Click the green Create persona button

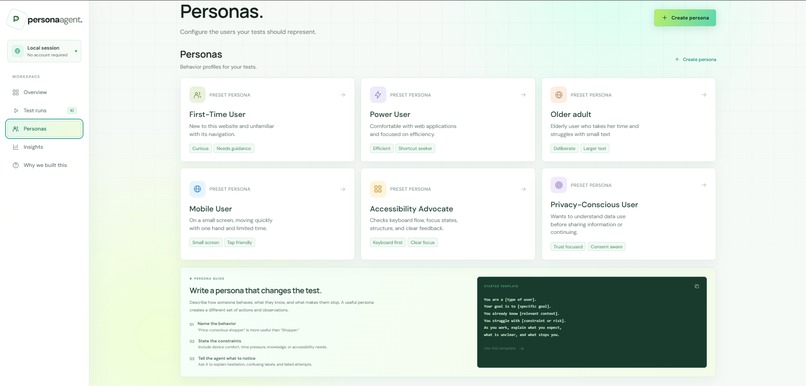[x=685, y=17]
